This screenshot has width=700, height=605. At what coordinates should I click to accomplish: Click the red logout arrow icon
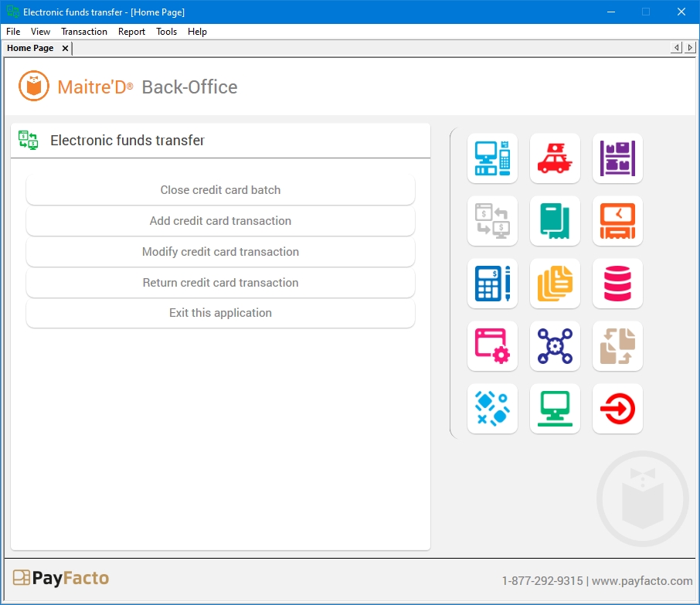pyautogui.click(x=617, y=409)
